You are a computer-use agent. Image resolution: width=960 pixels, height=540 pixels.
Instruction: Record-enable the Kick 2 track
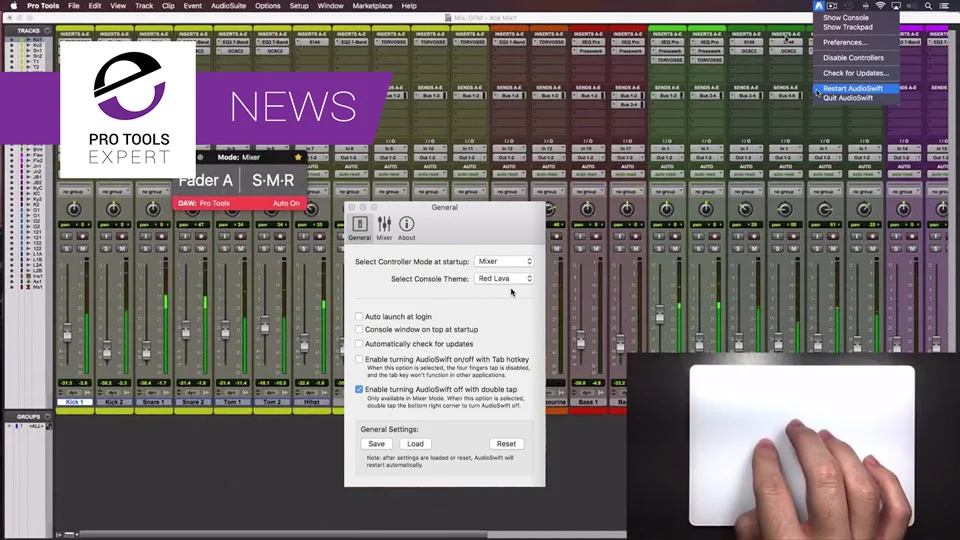(x=122, y=236)
